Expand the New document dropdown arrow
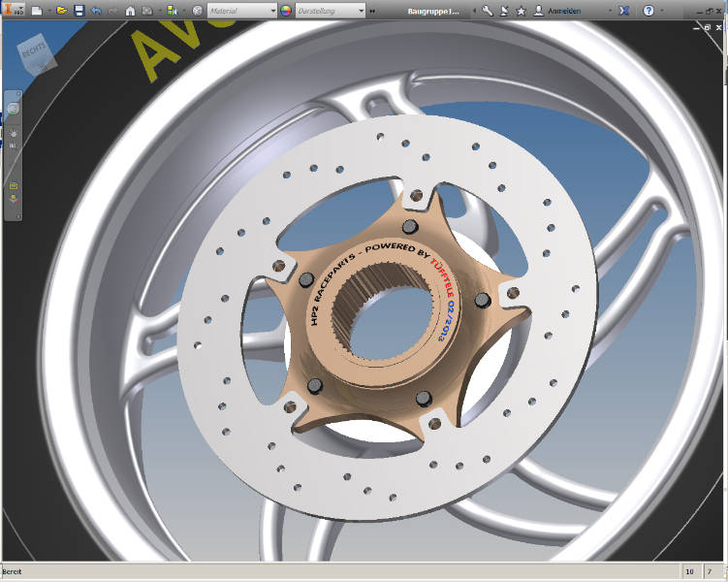 click(x=49, y=11)
